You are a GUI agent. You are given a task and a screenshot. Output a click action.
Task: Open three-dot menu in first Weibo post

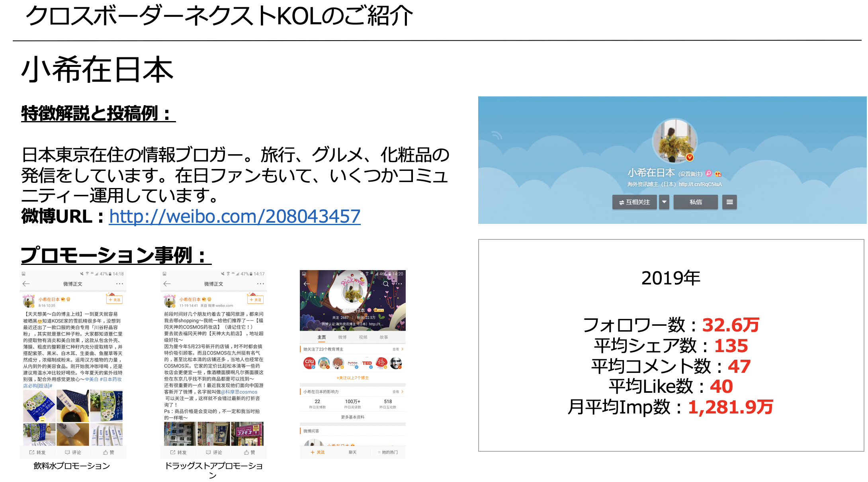(119, 284)
